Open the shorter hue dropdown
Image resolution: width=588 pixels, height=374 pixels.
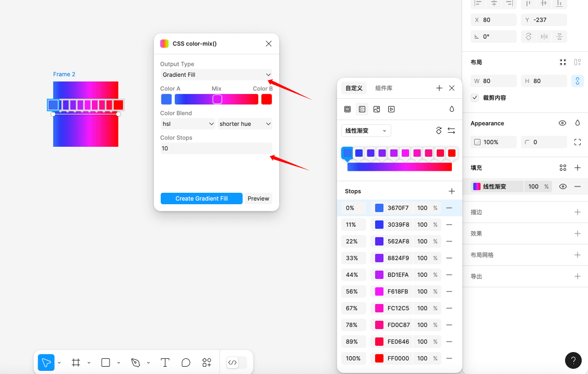245,124
